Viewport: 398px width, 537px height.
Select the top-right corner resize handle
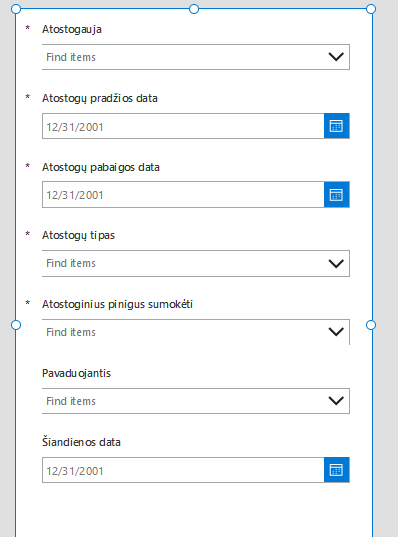click(371, 9)
